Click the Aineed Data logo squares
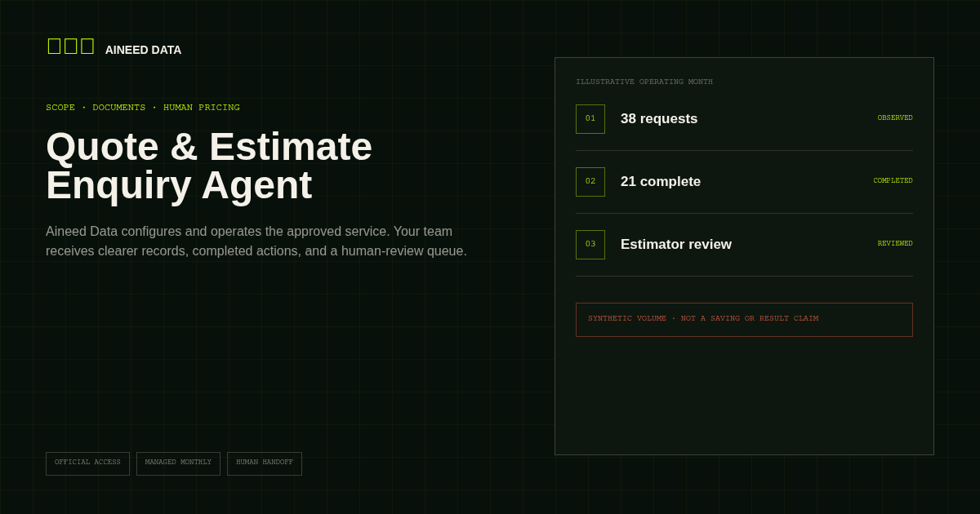 [x=71, y=47]
